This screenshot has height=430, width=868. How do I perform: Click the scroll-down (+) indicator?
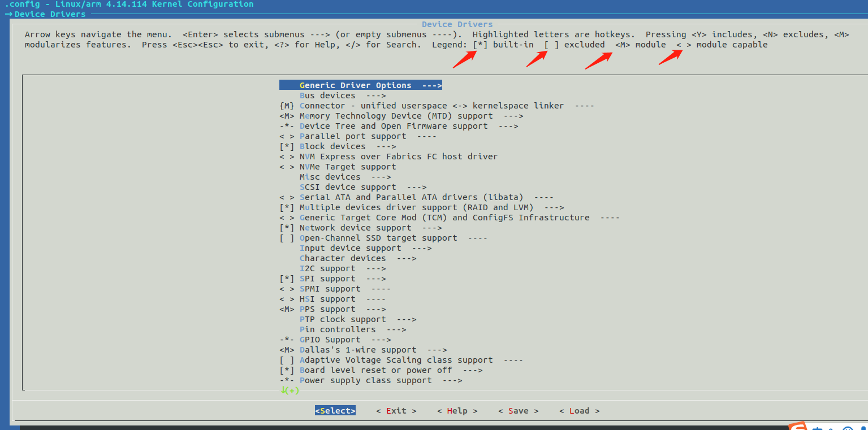[x=290, y=390]
